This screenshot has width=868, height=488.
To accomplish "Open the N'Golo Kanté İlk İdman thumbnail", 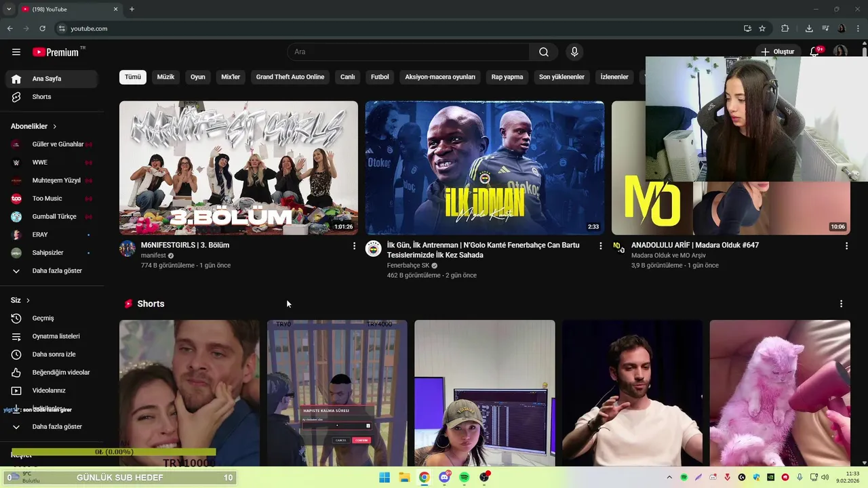I will click(x=485, y=168).
